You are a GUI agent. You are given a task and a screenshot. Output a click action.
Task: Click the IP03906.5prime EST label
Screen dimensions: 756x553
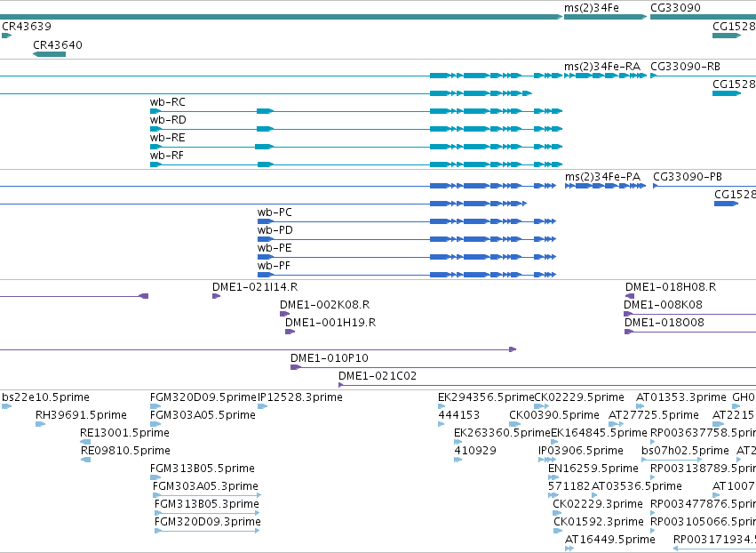tap(580, 451)
